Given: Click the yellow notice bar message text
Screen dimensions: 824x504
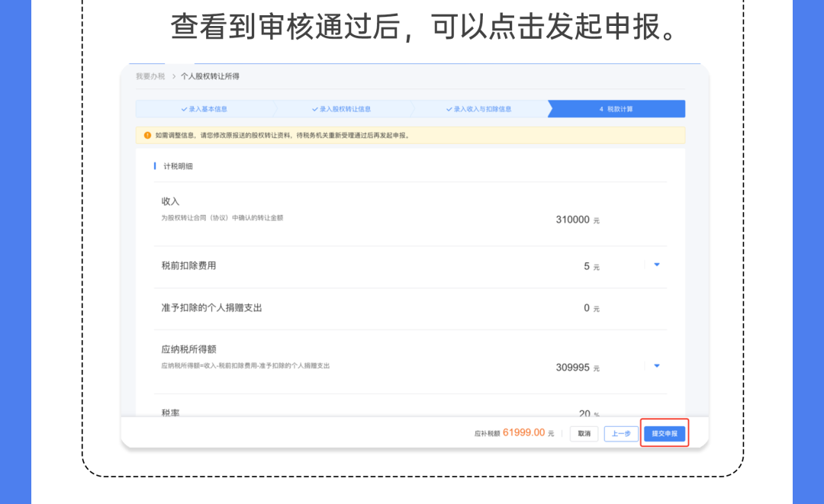Looking at the screenshot, I should 283,136.
